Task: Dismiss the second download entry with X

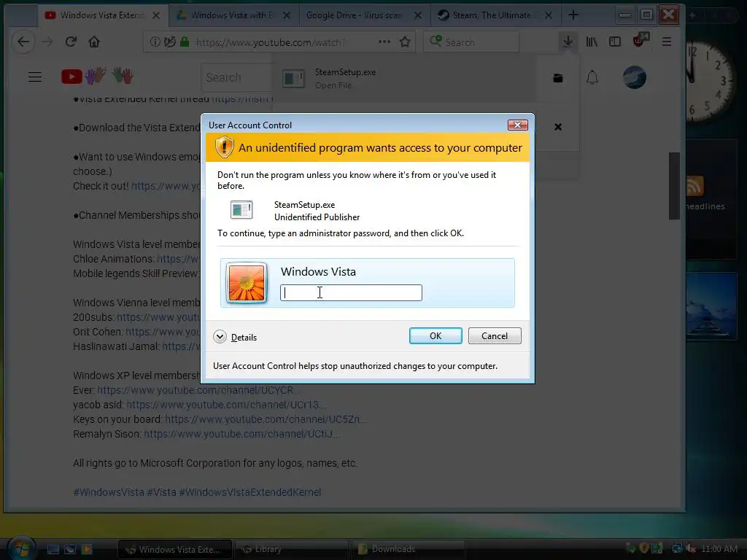Action: (x=558, y=127)
